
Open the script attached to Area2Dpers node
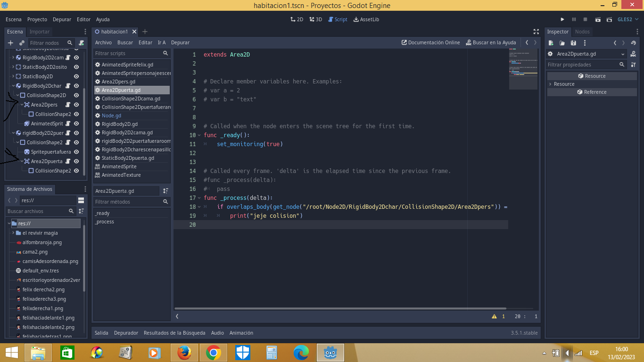(x=68, y=105)
